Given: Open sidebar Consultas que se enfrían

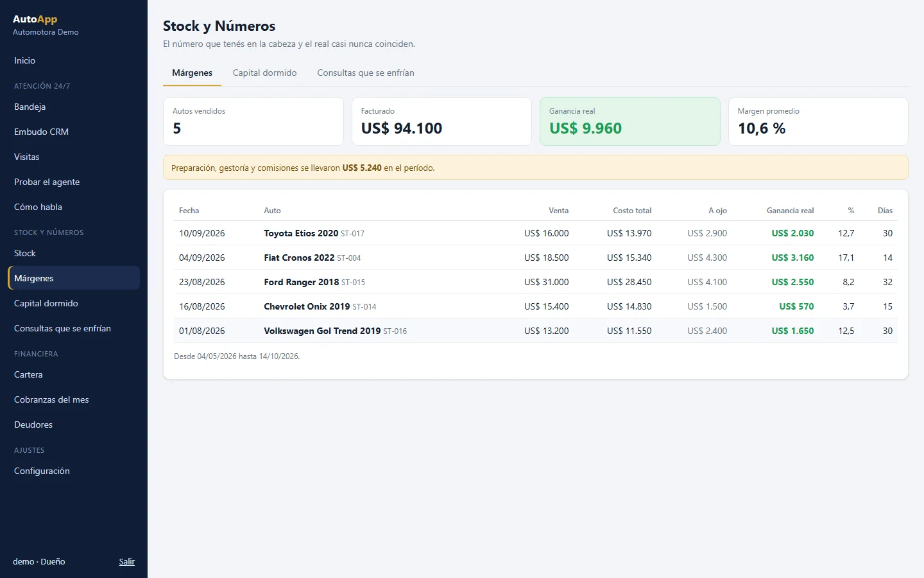Looking at the screenshot, I should point(74,328).
